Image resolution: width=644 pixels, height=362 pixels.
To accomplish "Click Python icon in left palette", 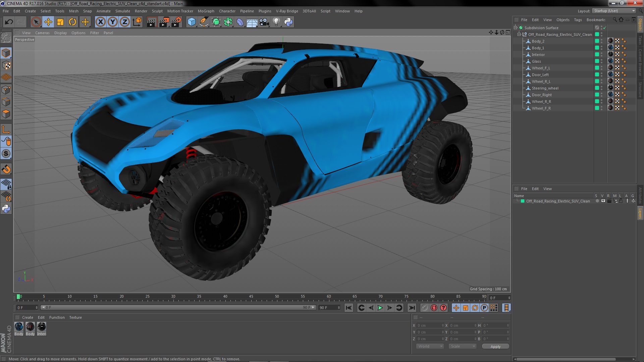I will tap(6, 209).
